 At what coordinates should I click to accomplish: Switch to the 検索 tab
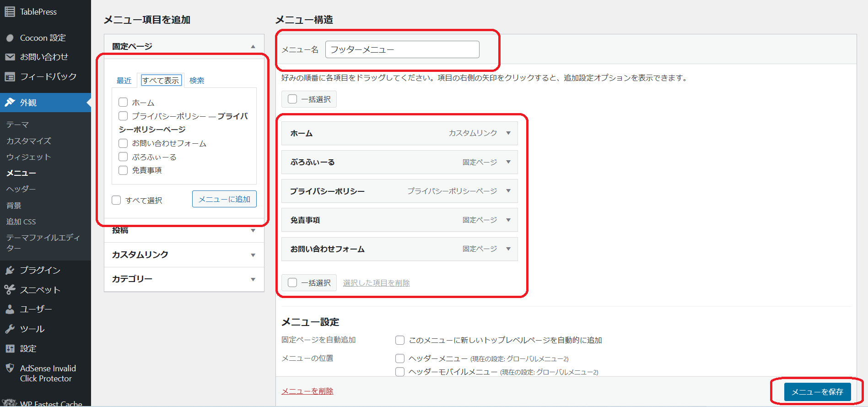[x=197, y=81]
